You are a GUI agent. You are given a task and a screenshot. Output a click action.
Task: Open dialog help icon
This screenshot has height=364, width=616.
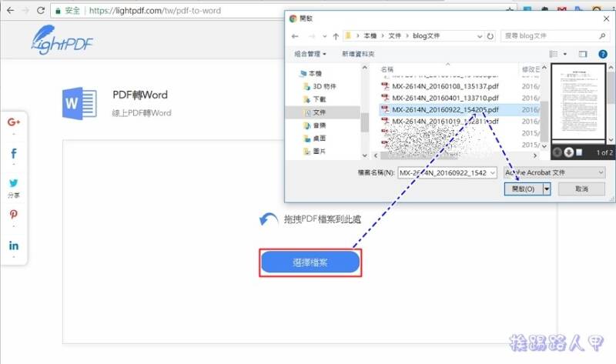click(603, 54)
